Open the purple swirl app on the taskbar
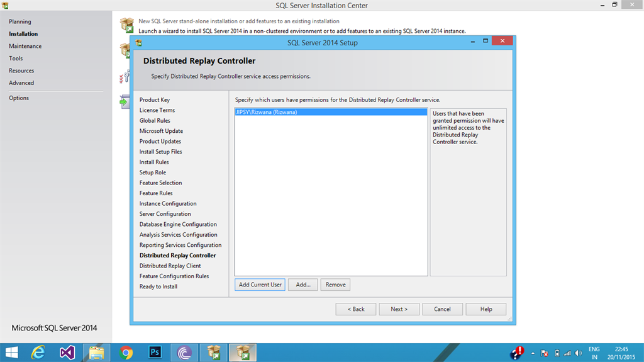The image size is (644, 362). (x=184, y=353)
